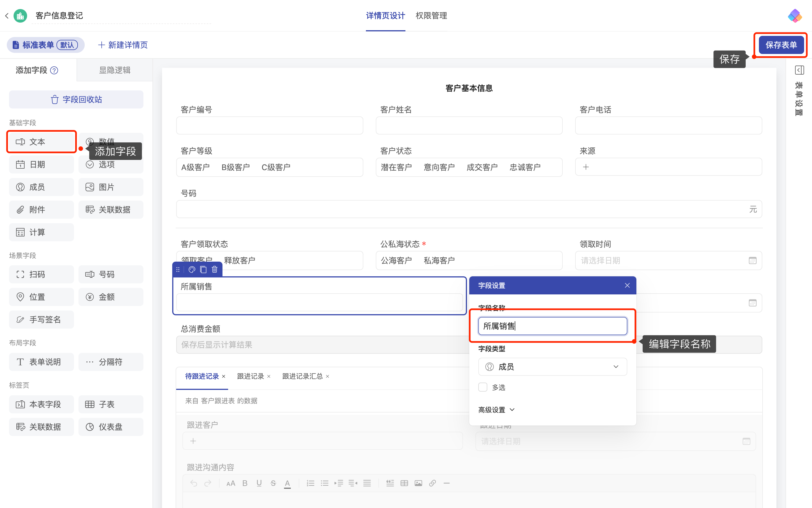This screenshot has height=508, width=812.
Task: Click the palette style icon on field toolbar
Action: click(x=192, y=270)
